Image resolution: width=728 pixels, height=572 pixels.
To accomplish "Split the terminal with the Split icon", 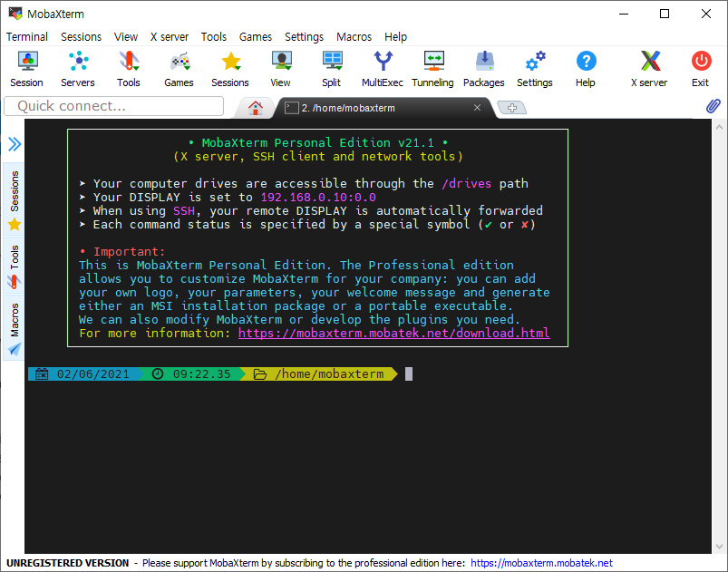I will pos(332,69).
